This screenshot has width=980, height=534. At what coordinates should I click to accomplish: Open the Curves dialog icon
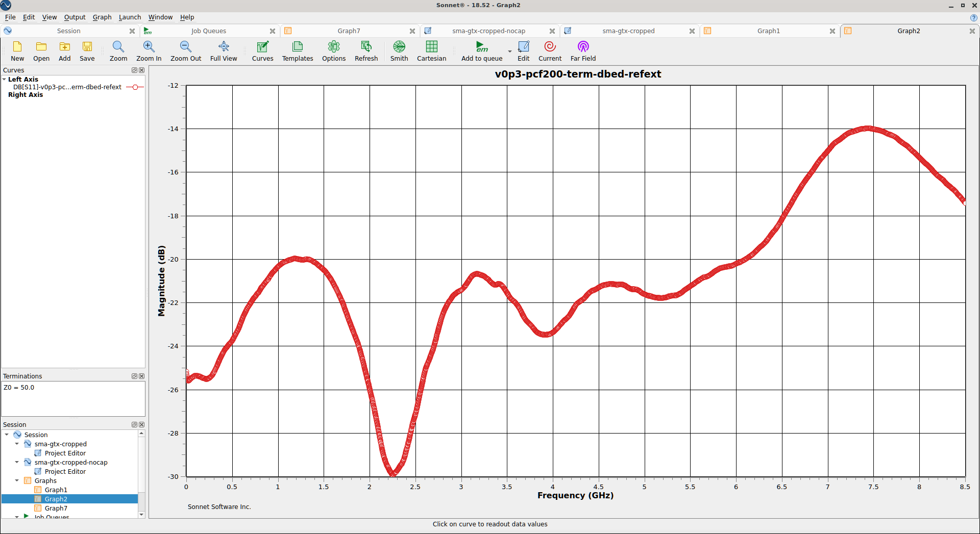(x=263, y=51)
